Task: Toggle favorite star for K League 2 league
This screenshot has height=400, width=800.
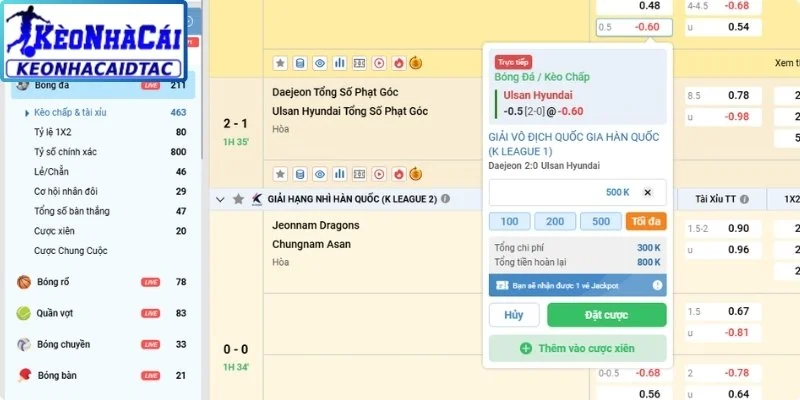Action: pos(238,199)
